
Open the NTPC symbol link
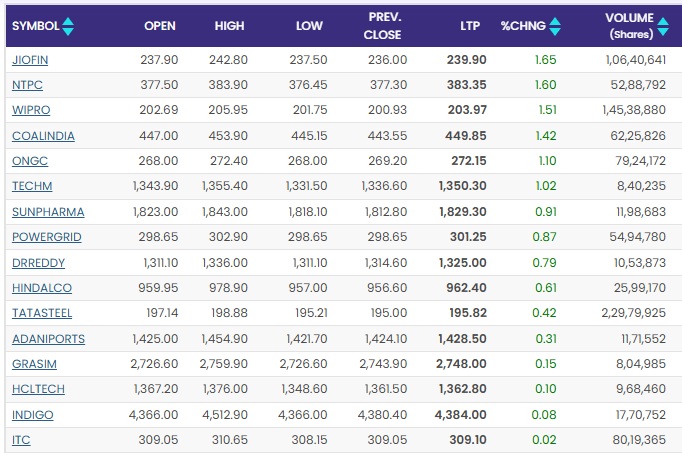pos(28,85)
